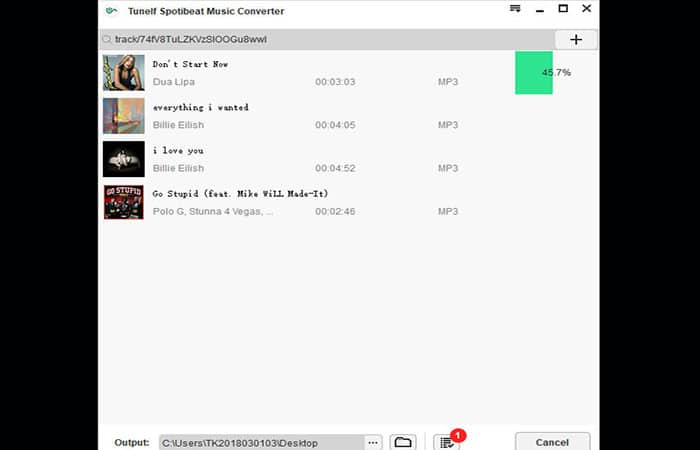Open the output folder icon
Viewport: 700px width, 450px height.
pos(403,442)
